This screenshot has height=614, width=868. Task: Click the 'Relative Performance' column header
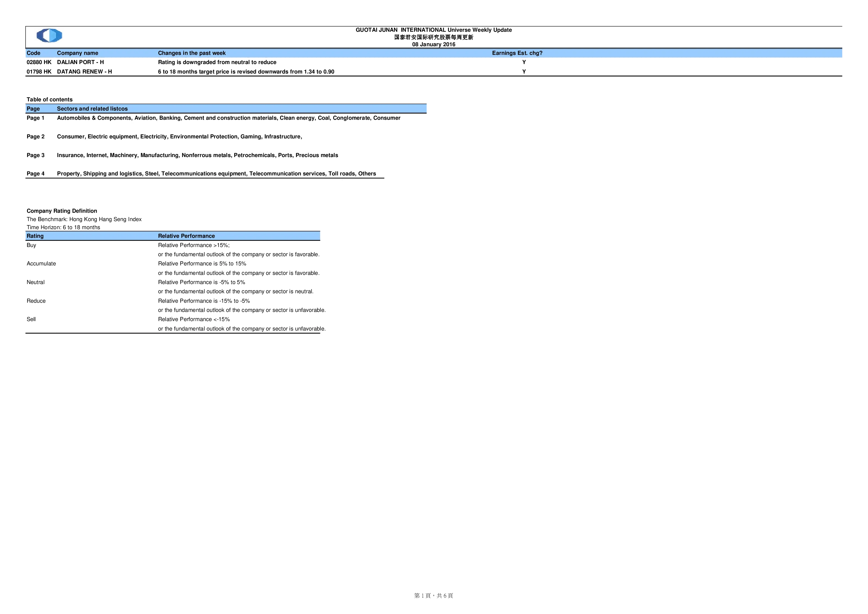(x=187, y=236)
